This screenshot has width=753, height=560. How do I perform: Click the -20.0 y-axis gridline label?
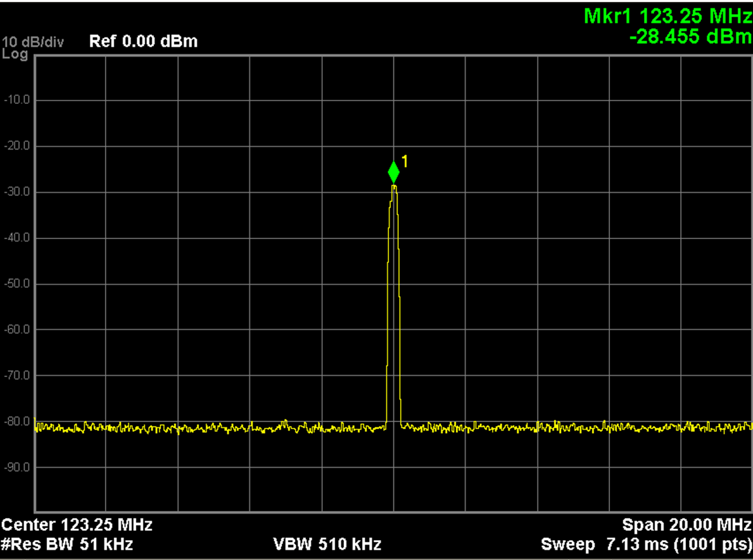coord(17,146)
